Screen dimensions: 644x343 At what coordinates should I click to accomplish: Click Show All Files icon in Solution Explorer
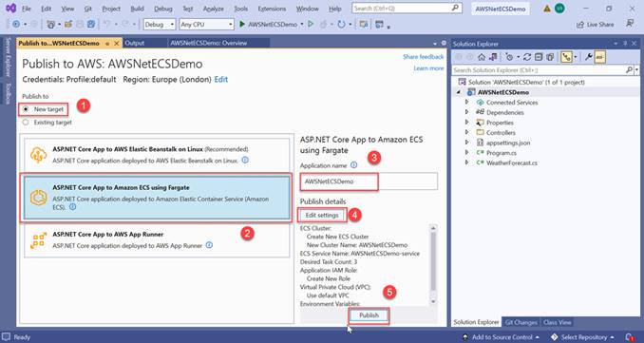[x=550, y=57]
